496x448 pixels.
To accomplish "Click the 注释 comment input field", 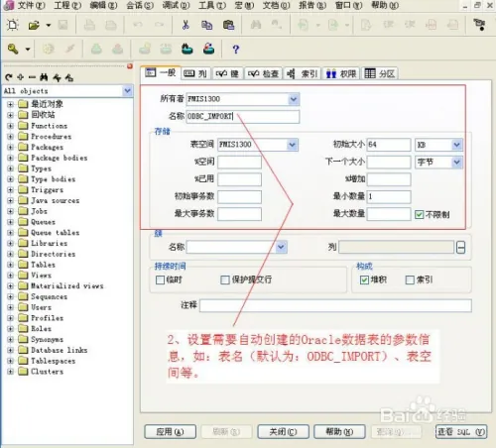I will 335,305.
